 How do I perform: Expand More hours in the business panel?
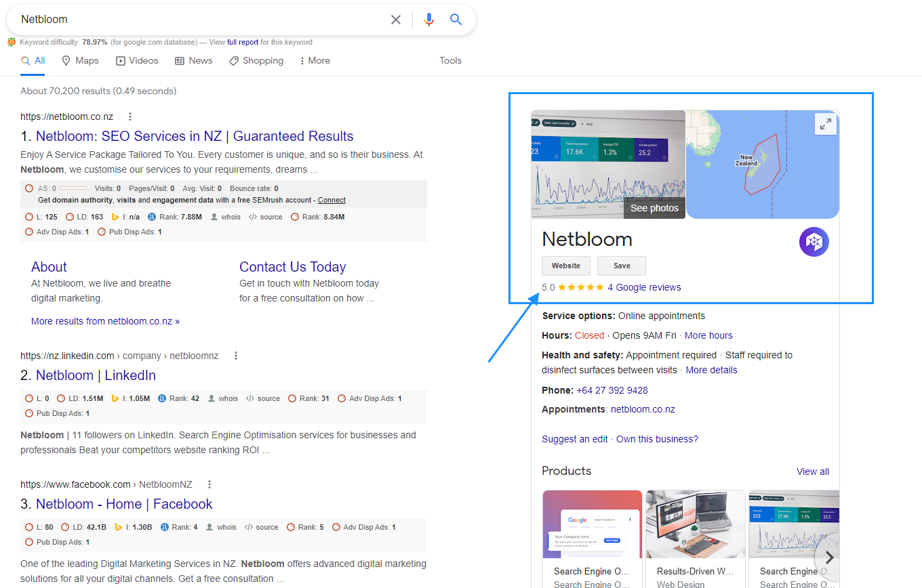[708, 335]
